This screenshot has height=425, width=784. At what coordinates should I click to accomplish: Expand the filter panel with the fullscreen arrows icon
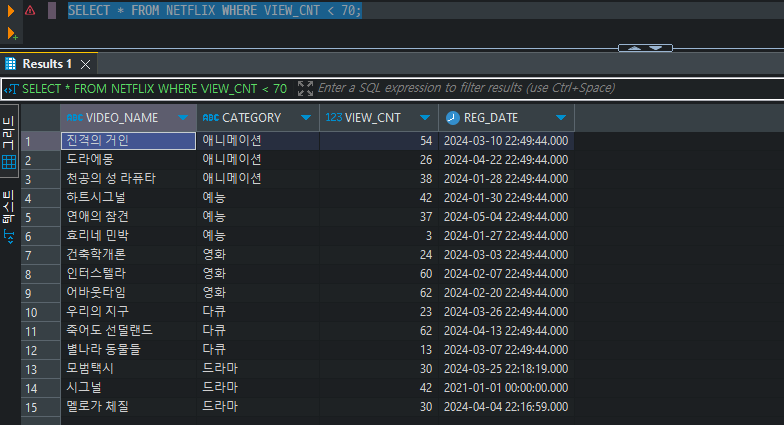(306, 88)
